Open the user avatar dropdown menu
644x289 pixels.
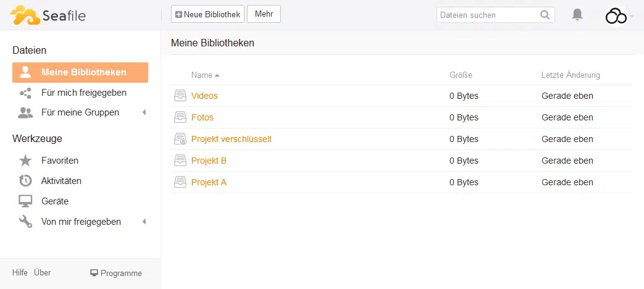619,15
